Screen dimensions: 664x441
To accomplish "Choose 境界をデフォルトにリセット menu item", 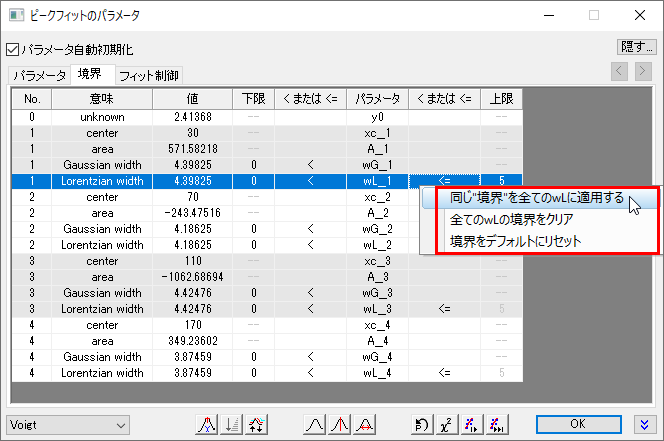I will (515, 241).
